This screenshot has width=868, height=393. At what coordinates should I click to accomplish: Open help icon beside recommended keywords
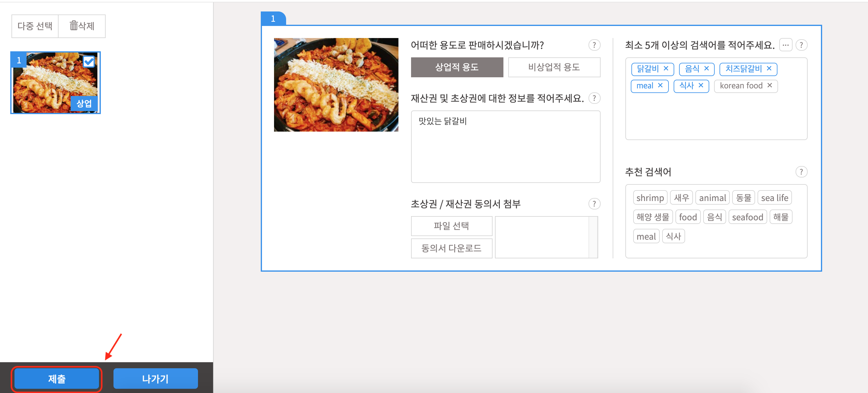click(801, 172)
